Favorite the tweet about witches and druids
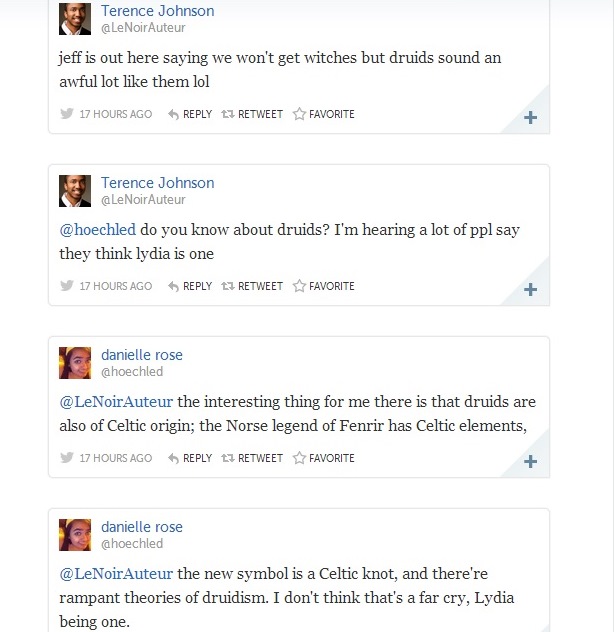The image size is (614, 632). click(x=323, y=114)
